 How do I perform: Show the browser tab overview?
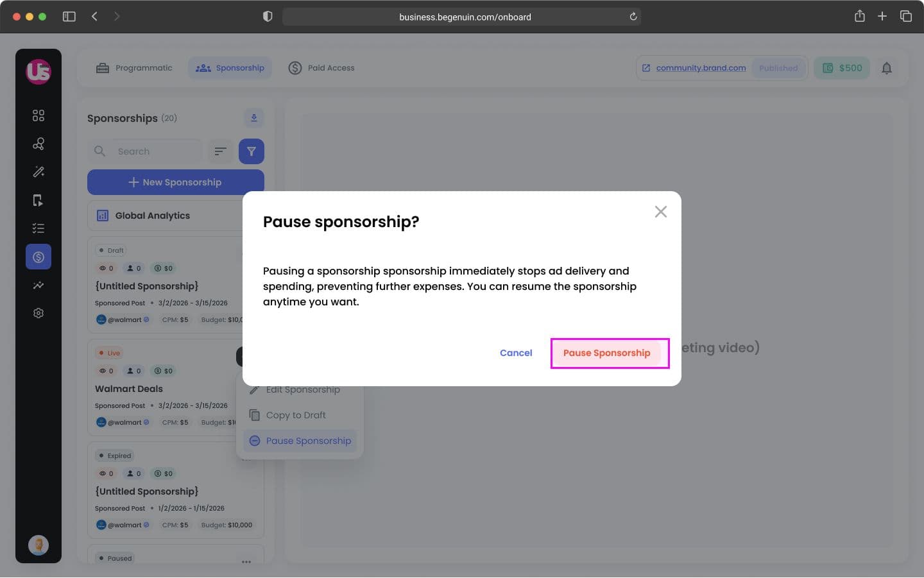pos(906,17)
